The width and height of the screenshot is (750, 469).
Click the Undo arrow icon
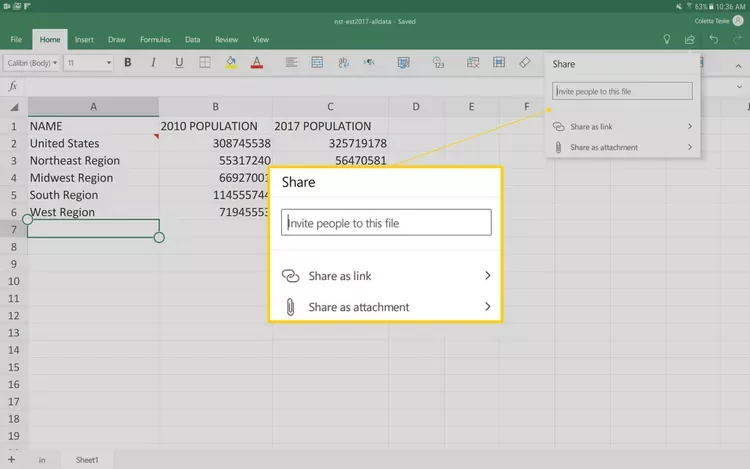(x=713, y=39)
